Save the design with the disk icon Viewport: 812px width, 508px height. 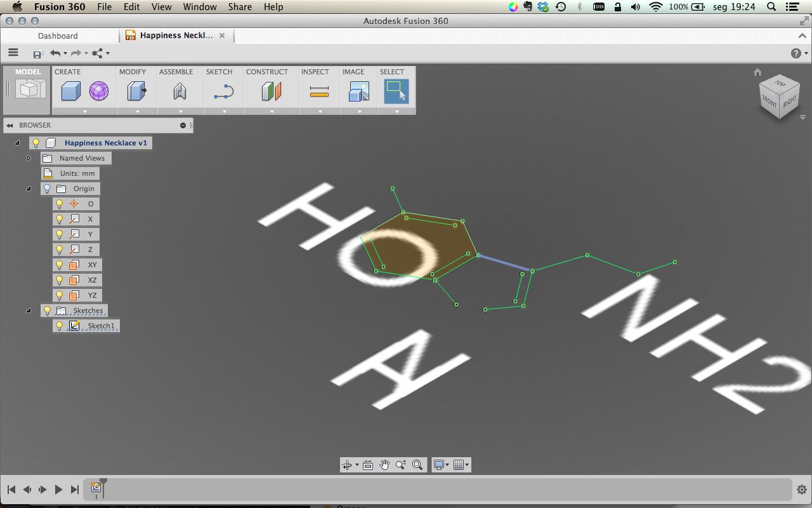(x=37, y=54)
